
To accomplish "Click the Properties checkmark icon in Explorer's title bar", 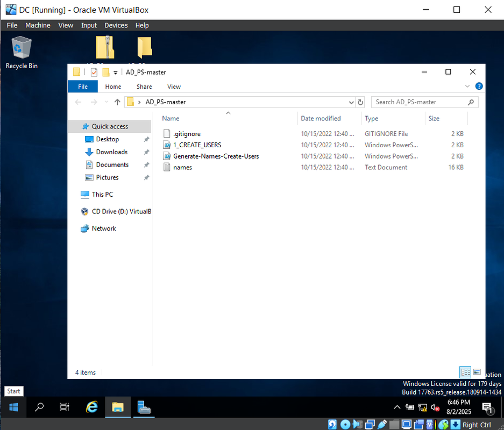I will point(94,72).
